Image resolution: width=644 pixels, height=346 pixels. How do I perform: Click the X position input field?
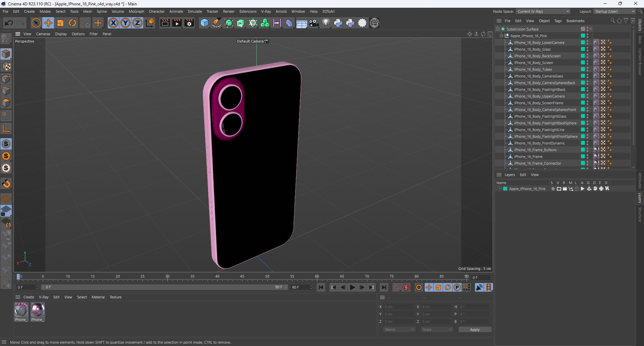399,307
